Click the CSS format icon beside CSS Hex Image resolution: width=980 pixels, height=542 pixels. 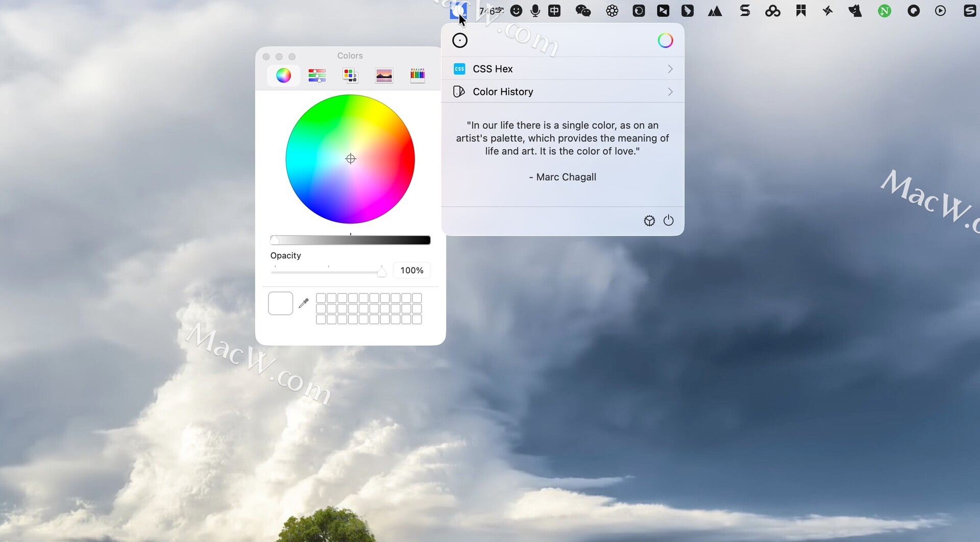(459, 69)
